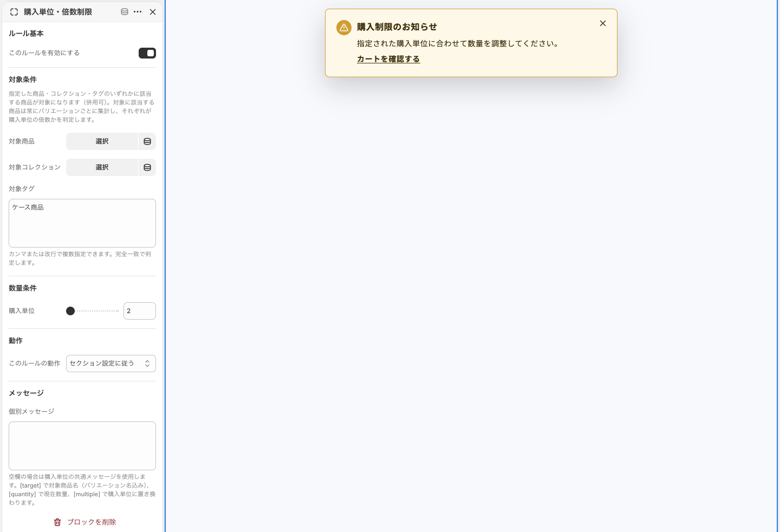Click the 数量条件 section heading

coord(23,288)
